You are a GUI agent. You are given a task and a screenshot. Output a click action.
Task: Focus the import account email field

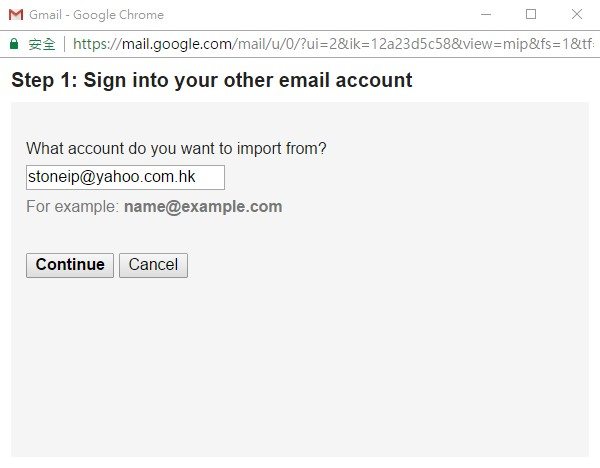(125, 177)
